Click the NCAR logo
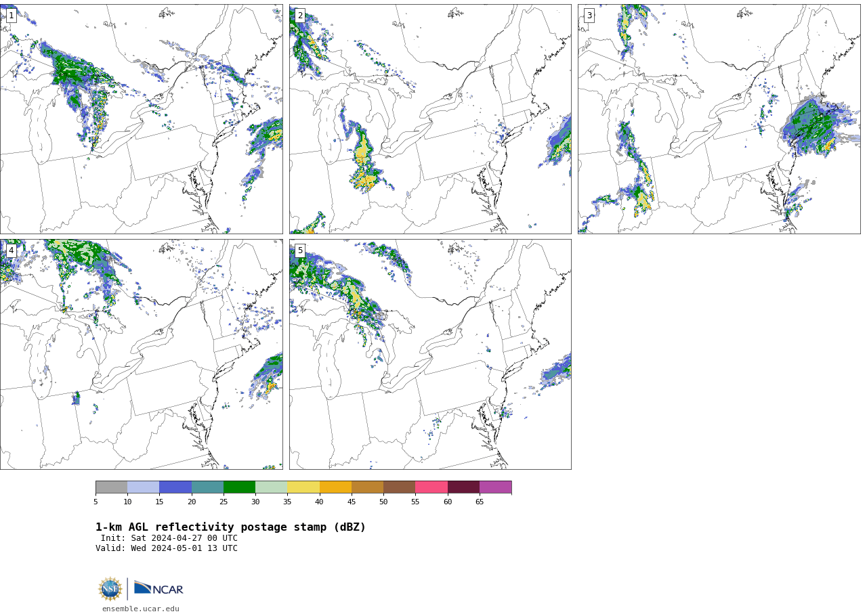This screenshot has height=616, width=867. [158, 588]
